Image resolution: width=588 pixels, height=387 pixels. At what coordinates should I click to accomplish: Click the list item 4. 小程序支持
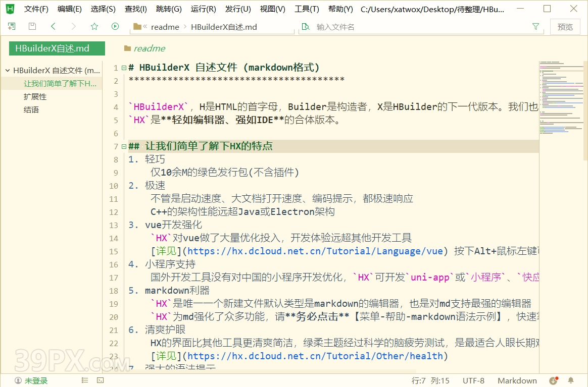(x=162, y=264)
